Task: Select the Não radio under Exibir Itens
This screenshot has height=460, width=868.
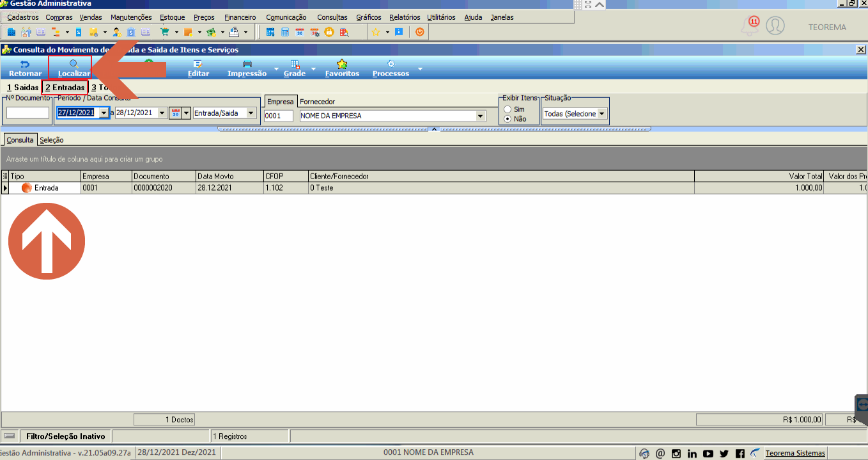Action: point(508,119)
